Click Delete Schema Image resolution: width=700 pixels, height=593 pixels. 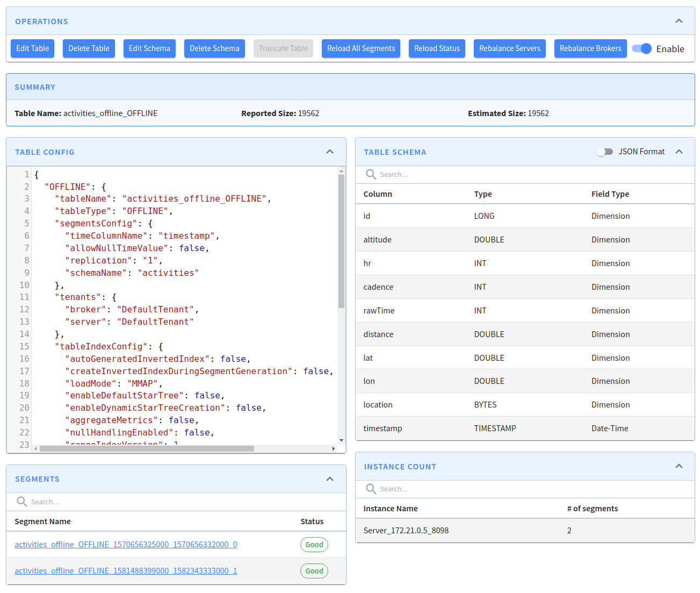(214, 48)
